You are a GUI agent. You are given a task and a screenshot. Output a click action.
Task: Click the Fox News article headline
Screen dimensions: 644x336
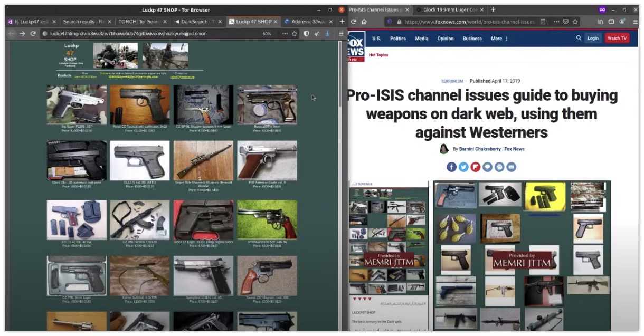481,113
